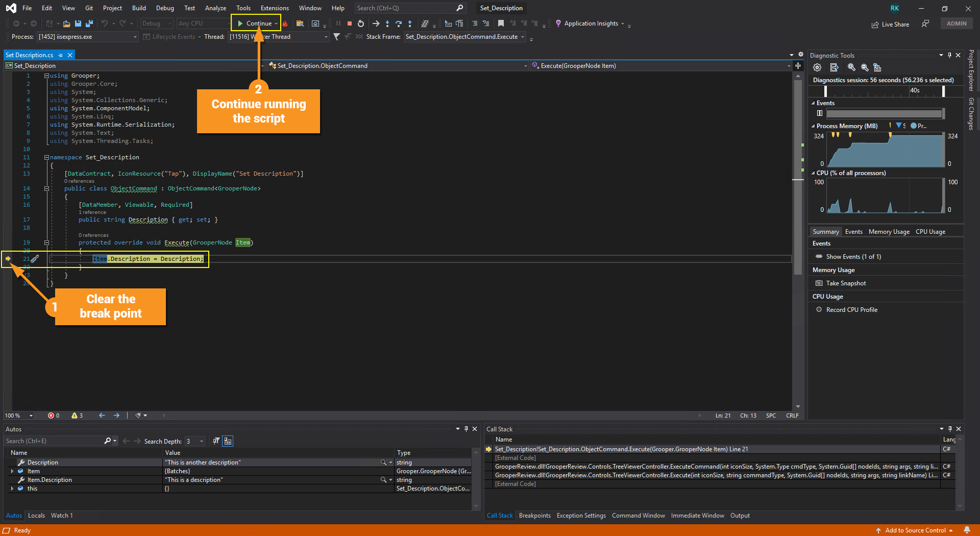Expand the Item node in Autos
The height and width of the screenshot is (536, 980).
(12, 471)
